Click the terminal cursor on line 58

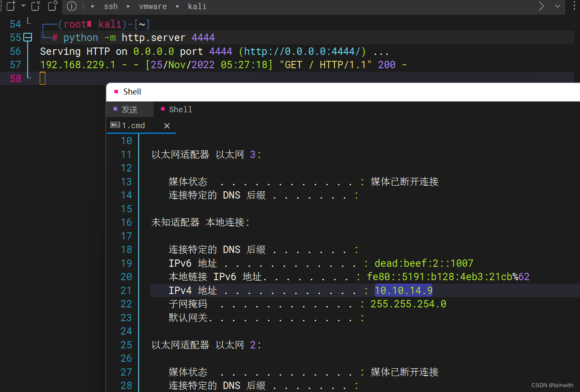click(x=42, y=78)
